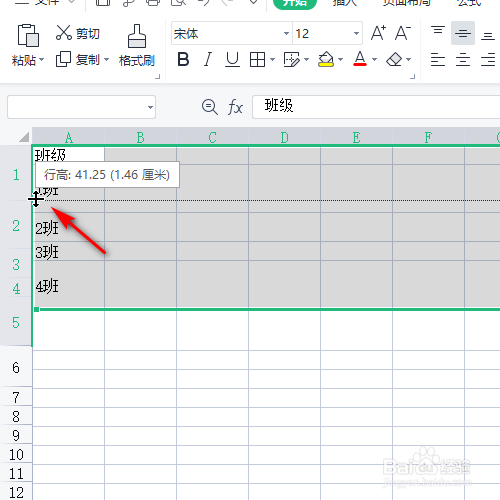Click cell containing 4班
Screen dimensions: 500x500
(x=69, y=285)
